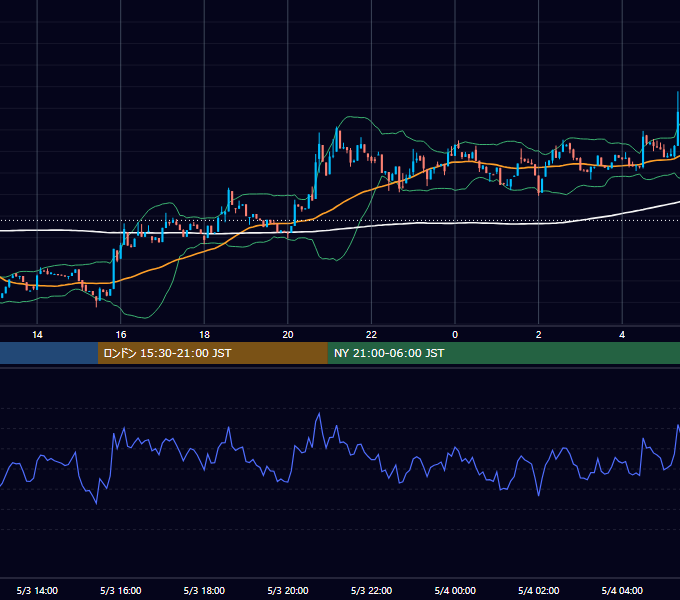Click hour label 18 on the price chart axis

point(204,335)
